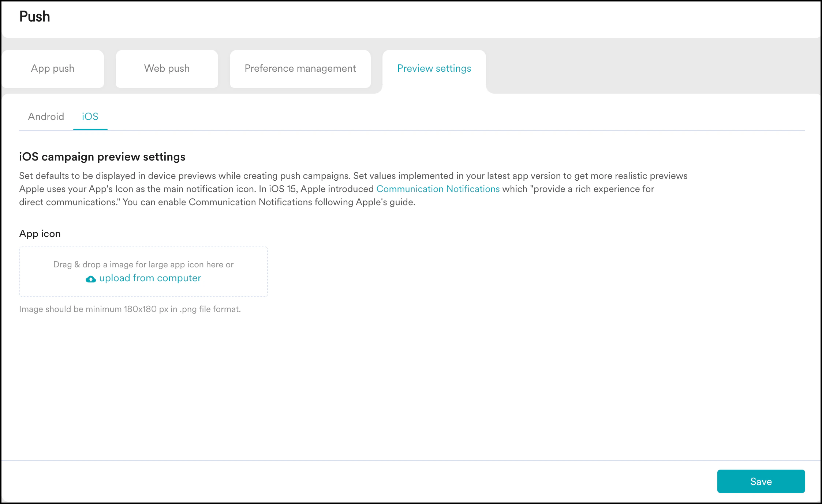Click the App icon section label
822x504 pixels.
tap(40, 234)
